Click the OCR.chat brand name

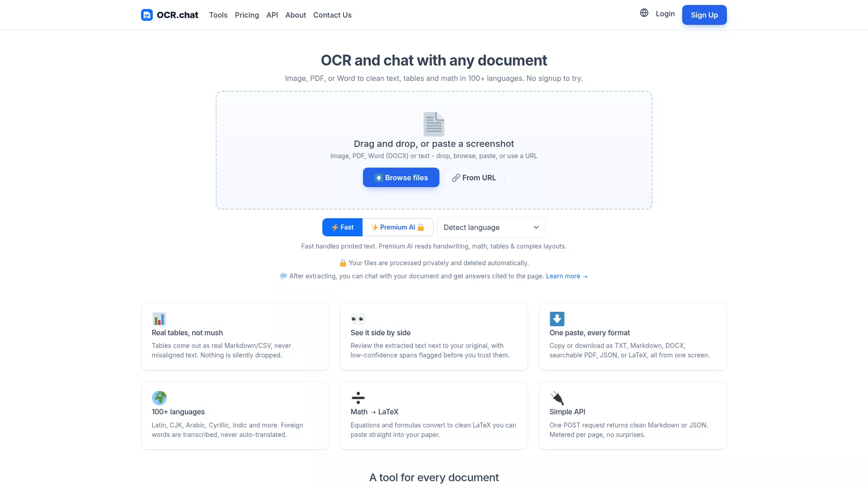point(178,15)
